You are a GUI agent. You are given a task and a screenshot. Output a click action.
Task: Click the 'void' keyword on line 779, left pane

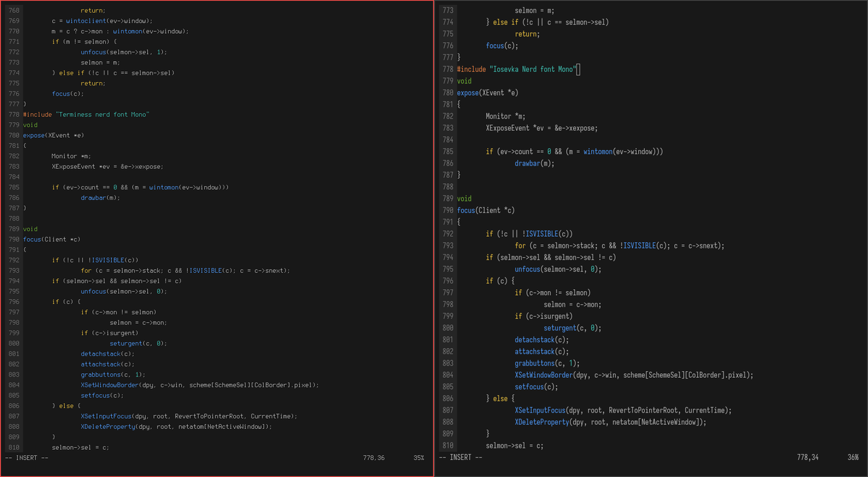click(x=31, y=125)
